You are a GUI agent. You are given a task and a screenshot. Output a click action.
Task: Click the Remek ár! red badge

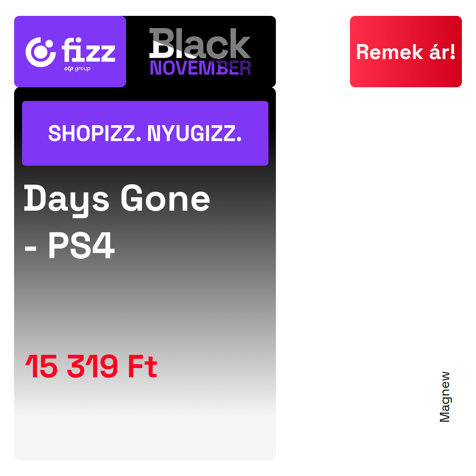coord(406,52)
